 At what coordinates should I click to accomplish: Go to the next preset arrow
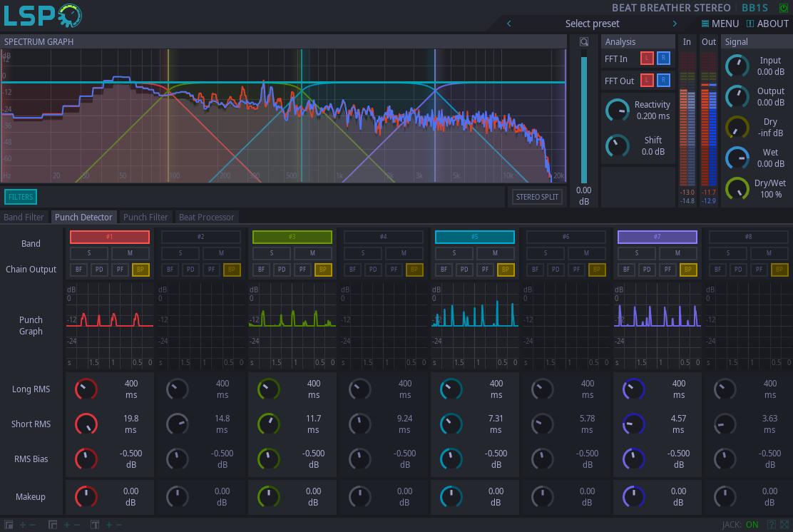tap(675, 24)
